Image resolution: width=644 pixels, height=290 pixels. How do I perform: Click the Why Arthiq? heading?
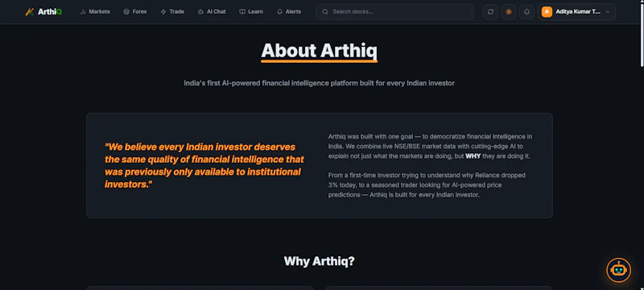[319, 261]
